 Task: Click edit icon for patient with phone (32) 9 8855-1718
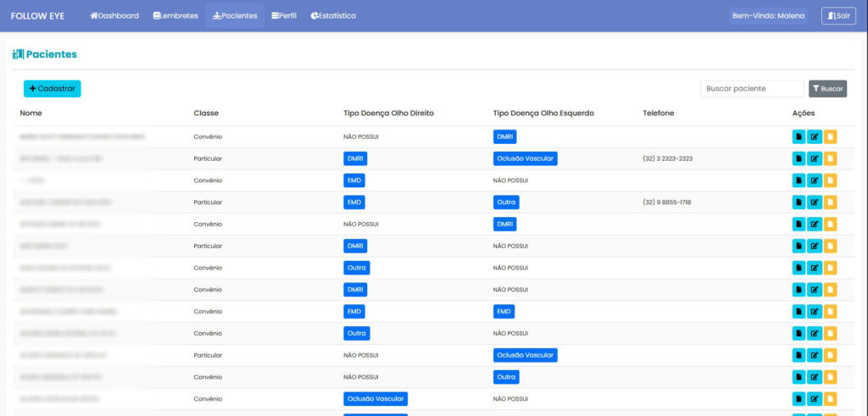815,202
